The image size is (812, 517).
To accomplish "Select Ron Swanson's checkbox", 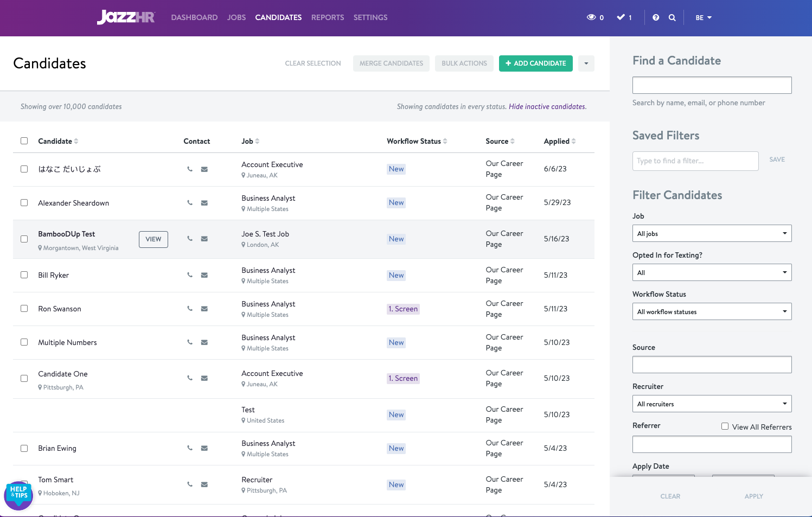I will coord(24,309).
